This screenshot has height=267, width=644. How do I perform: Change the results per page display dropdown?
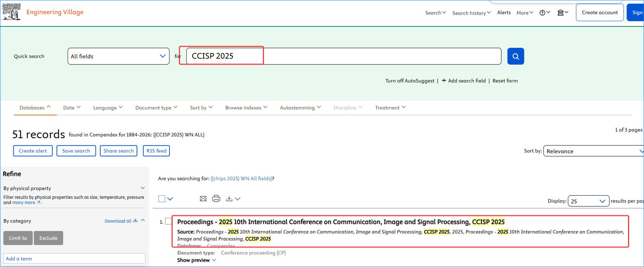[x=588, y=201]
